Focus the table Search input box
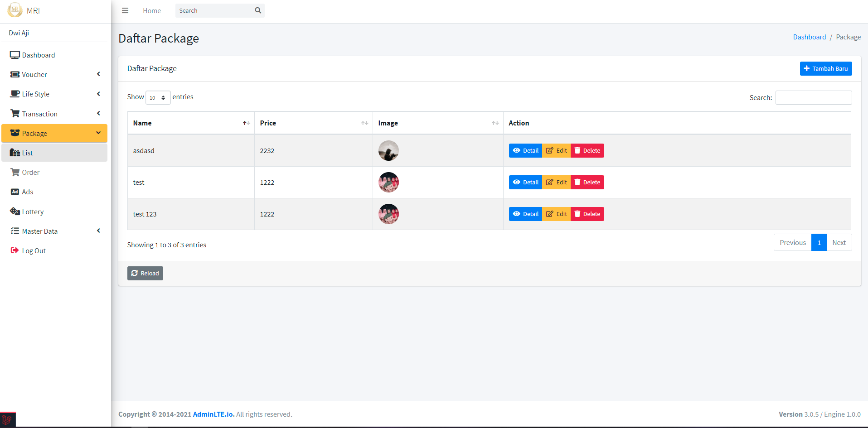This screenshot has width=868, height=428. [x=814, y=97]
